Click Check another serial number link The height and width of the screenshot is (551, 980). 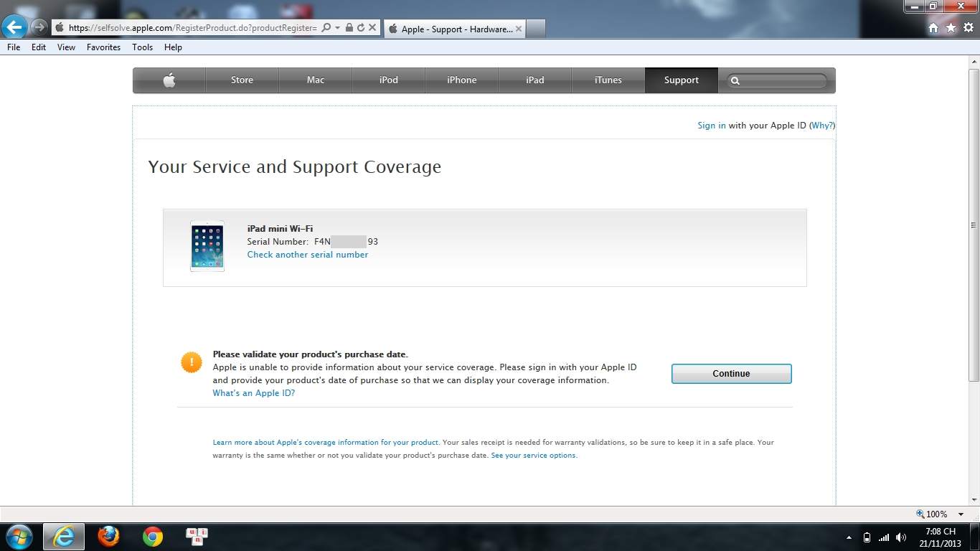coord(308,255)
